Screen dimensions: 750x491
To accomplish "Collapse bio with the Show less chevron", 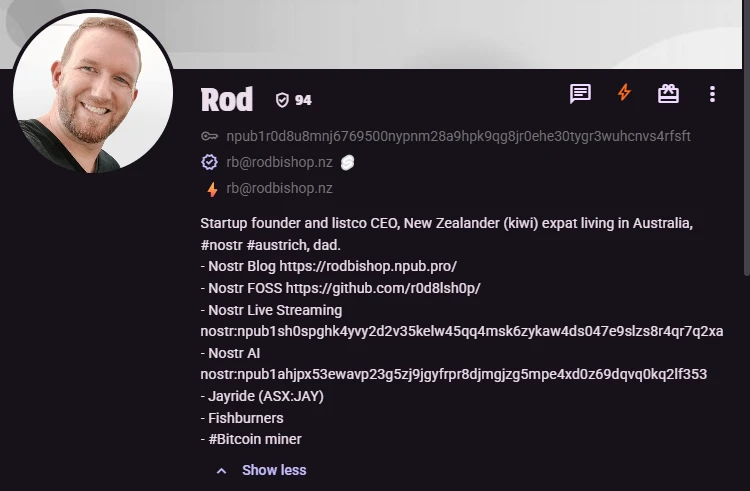I will coord(221,470).
